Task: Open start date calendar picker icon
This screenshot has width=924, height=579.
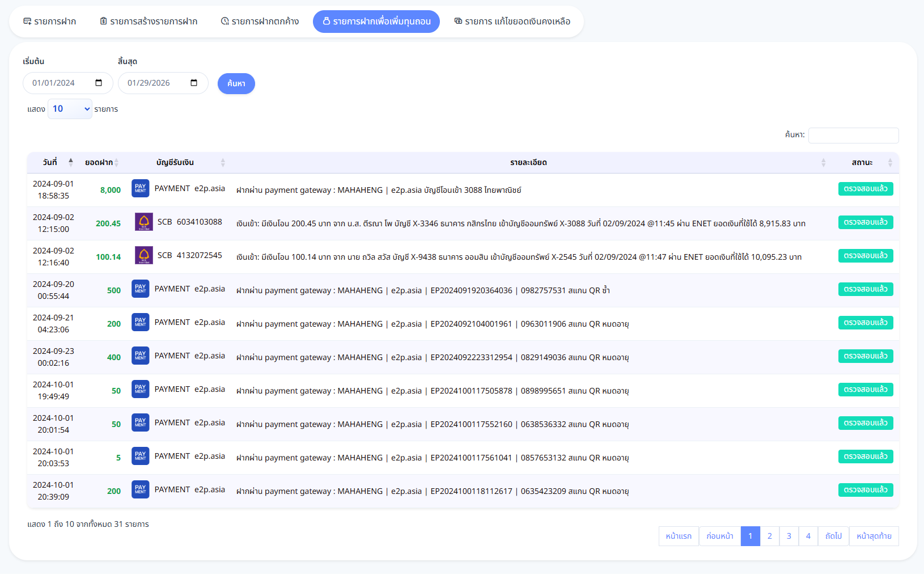Action: 99,83
